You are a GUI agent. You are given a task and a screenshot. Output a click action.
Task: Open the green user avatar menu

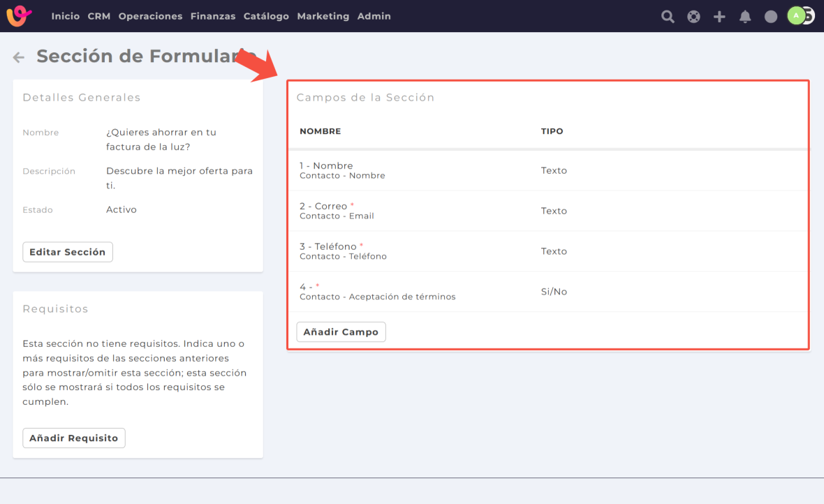tap(797, 16)
